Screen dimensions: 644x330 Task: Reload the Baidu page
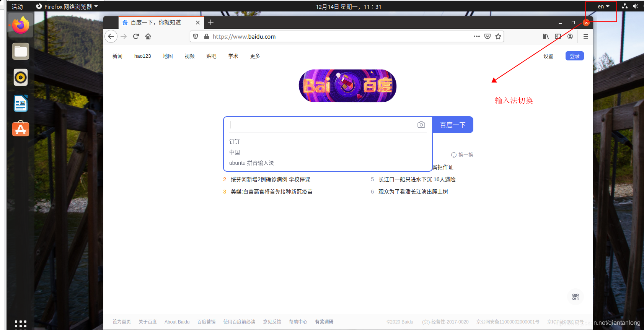(x=136, y=36)
